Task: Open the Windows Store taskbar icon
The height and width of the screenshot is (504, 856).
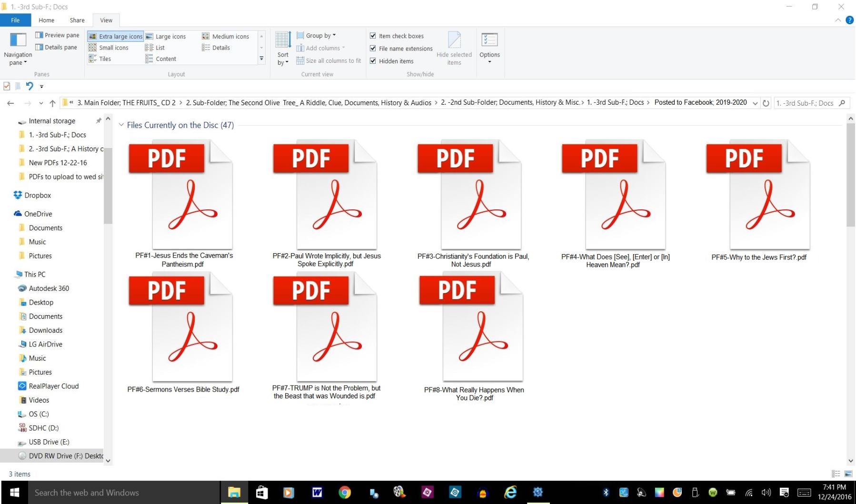Action: (x=261, y=493)
